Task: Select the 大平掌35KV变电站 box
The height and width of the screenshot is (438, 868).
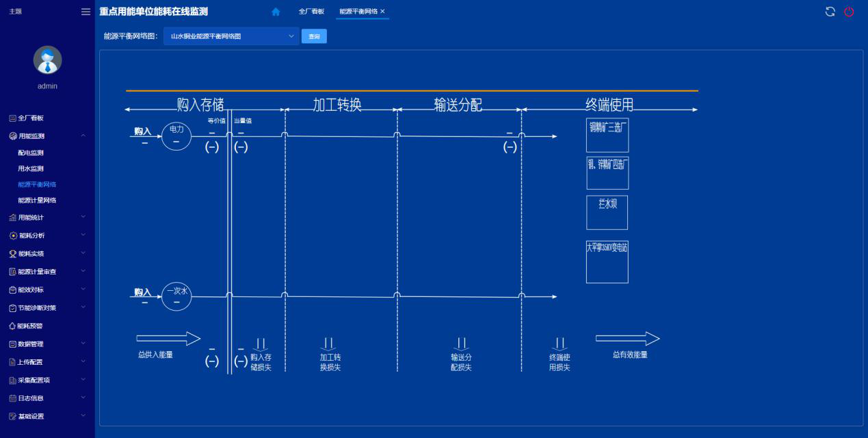Action: point(607,261)
